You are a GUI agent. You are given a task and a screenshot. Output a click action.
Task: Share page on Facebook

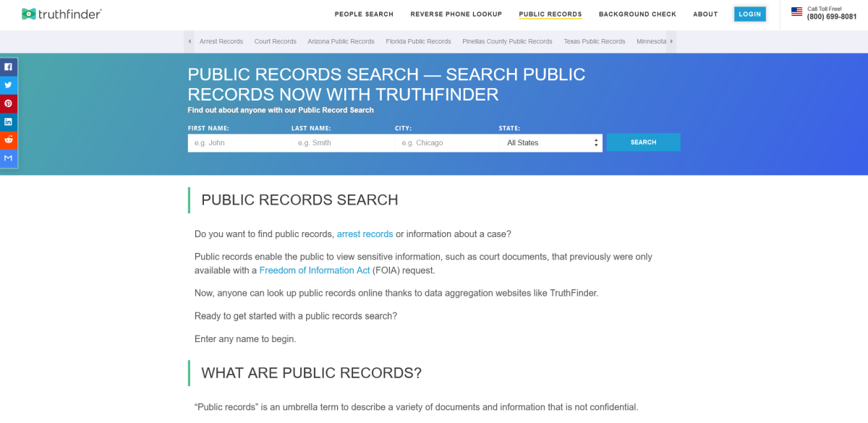point(9,67)
